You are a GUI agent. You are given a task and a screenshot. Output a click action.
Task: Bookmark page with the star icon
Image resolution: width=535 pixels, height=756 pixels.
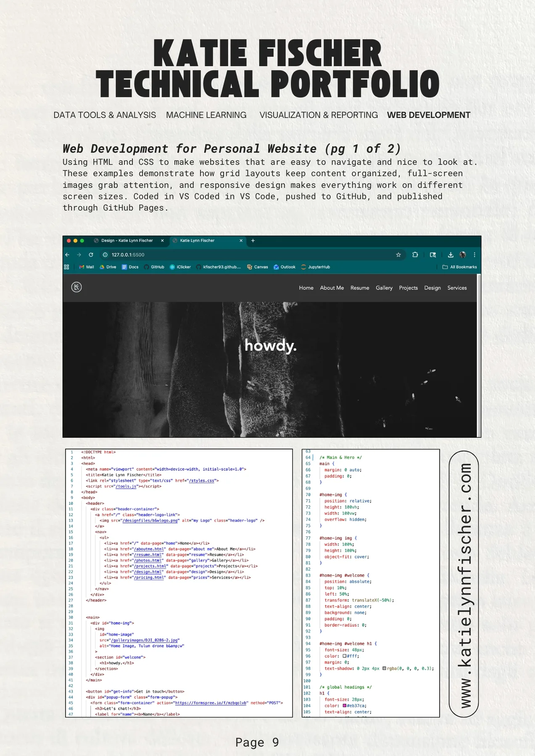[398, 255]
